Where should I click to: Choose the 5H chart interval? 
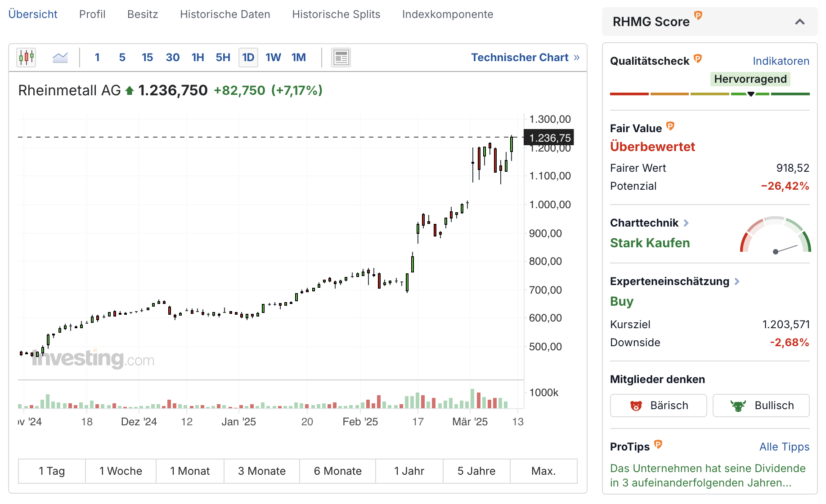tap(223, 58)
